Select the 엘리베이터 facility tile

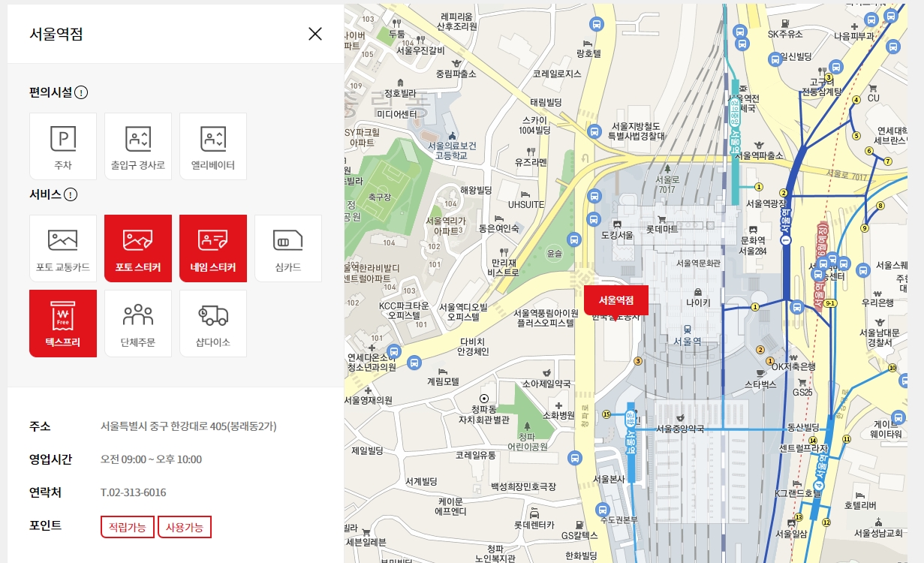213,146
